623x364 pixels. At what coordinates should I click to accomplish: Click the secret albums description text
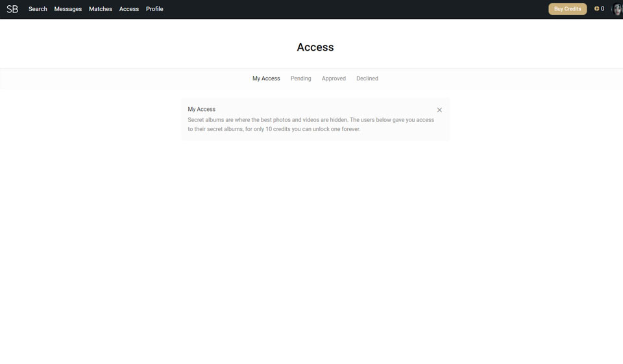click(311, 125)
